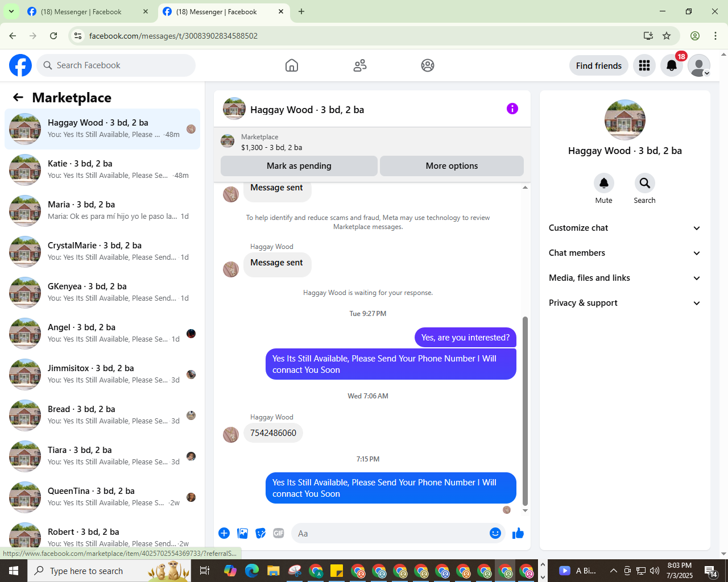Send a thumbs-up like

tap(518, 533)
